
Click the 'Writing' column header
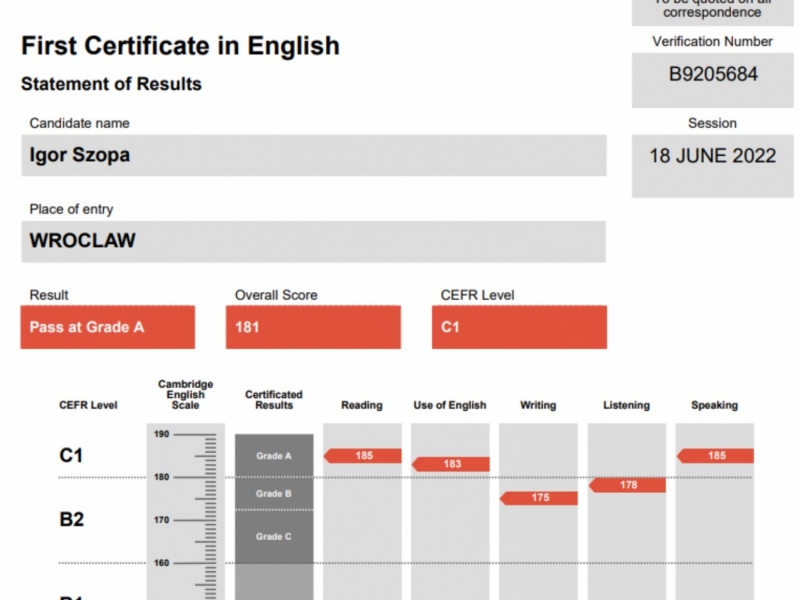538,405
